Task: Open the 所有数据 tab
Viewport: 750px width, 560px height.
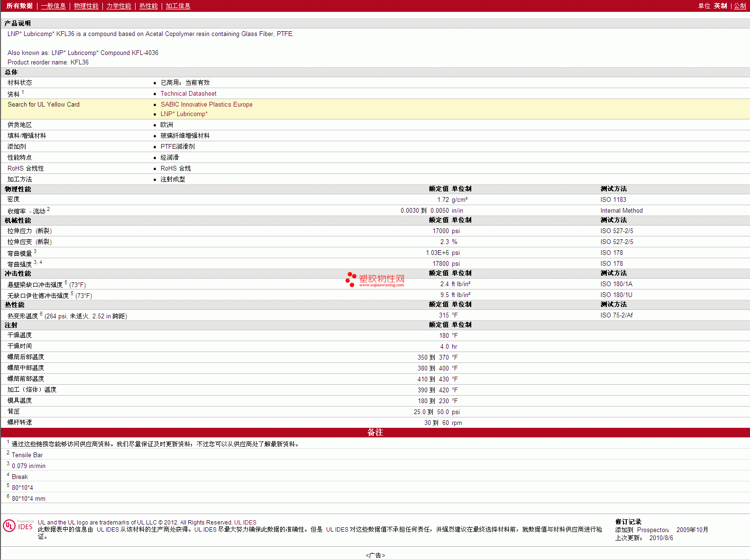Action: pos(19,6)
